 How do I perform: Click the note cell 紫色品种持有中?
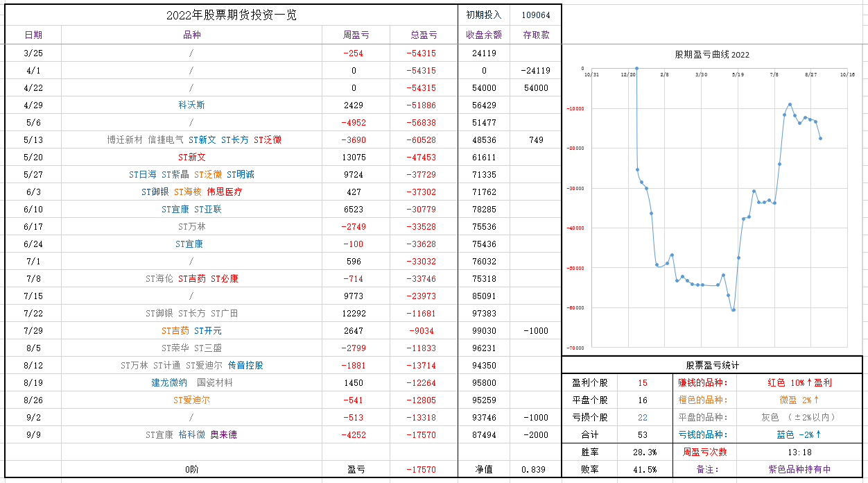799,470
